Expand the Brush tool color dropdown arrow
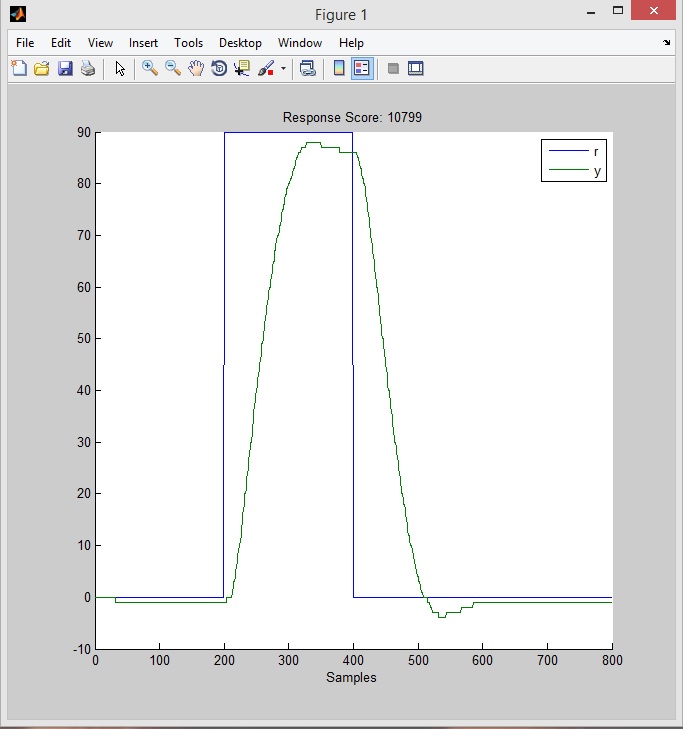The image size is (683, 729). 283,69
